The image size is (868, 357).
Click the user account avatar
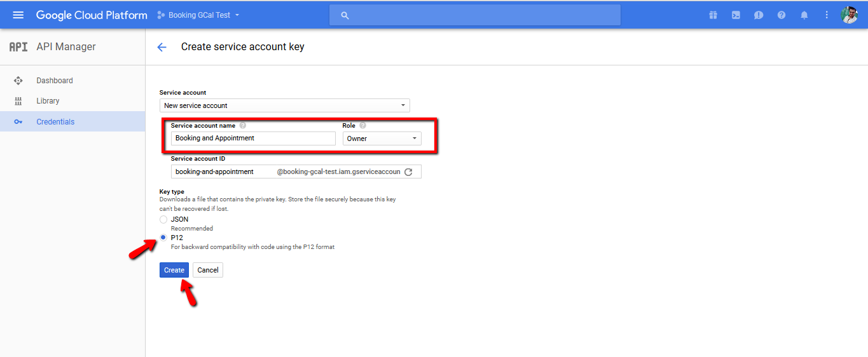point(850,15)
